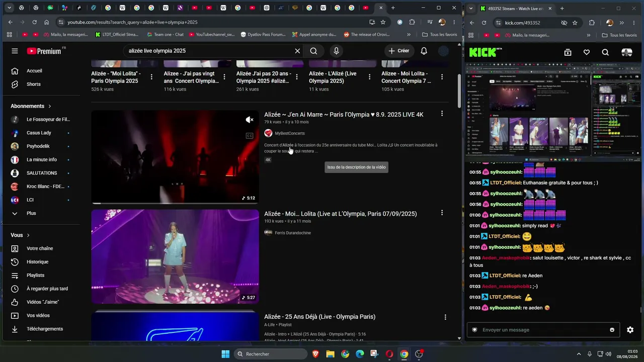Launch Brave from the taskbar

[x=315, y=354]
